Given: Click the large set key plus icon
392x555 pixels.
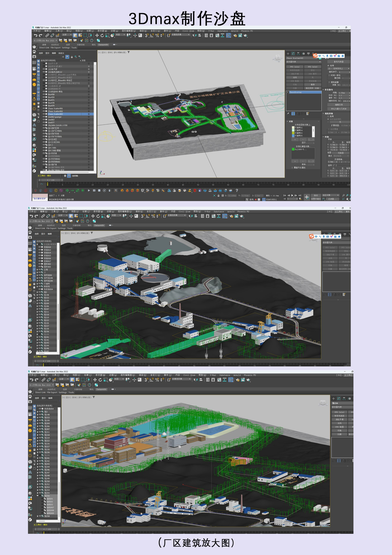Looking at the screenshot, I should (x=307, y=197).
